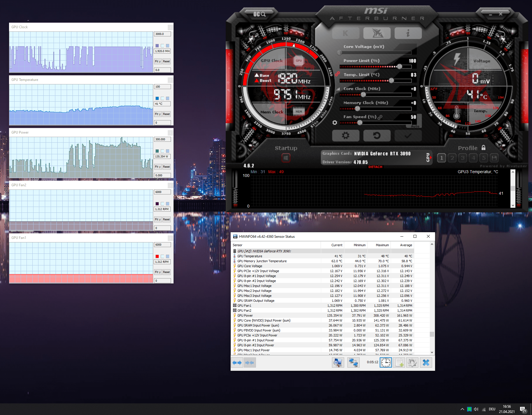Viewport: 532px width, 415px height.
Task: Expand HWiNFO sensor columns with outward arrows
Action: [x=237, y=363]
